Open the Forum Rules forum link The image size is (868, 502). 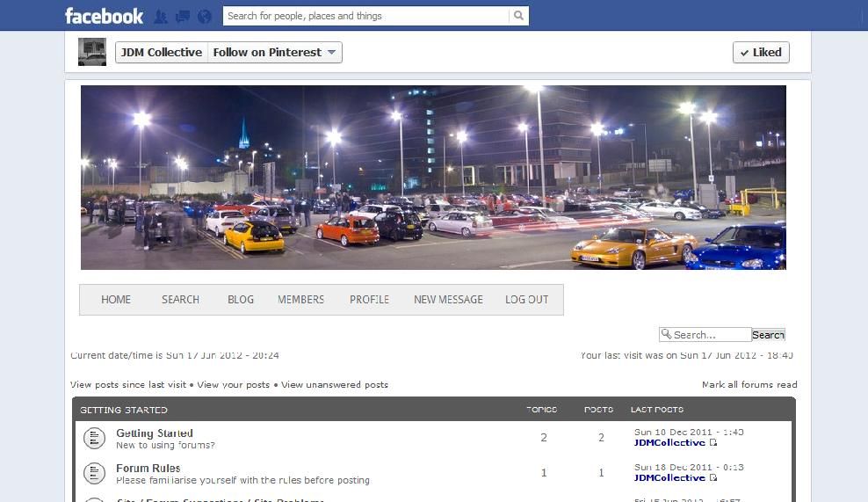coord(148,469)
